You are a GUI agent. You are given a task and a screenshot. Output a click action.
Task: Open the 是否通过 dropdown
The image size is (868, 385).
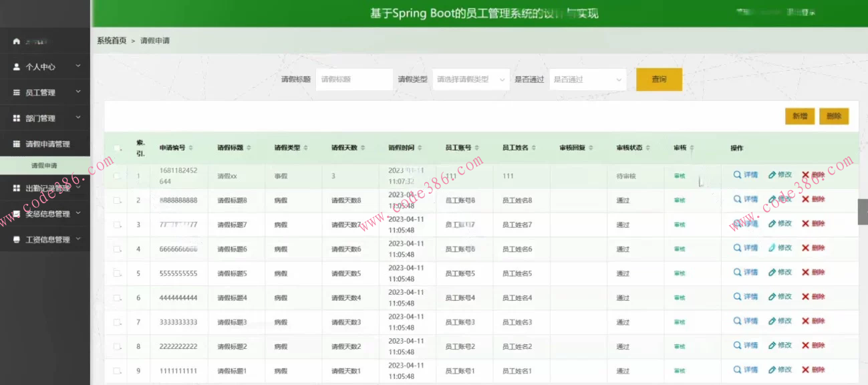point(587,79)
